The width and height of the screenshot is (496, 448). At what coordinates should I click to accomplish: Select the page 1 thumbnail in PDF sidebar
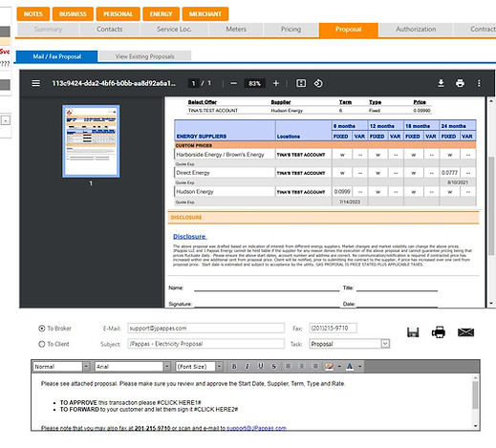click(91, 141)
